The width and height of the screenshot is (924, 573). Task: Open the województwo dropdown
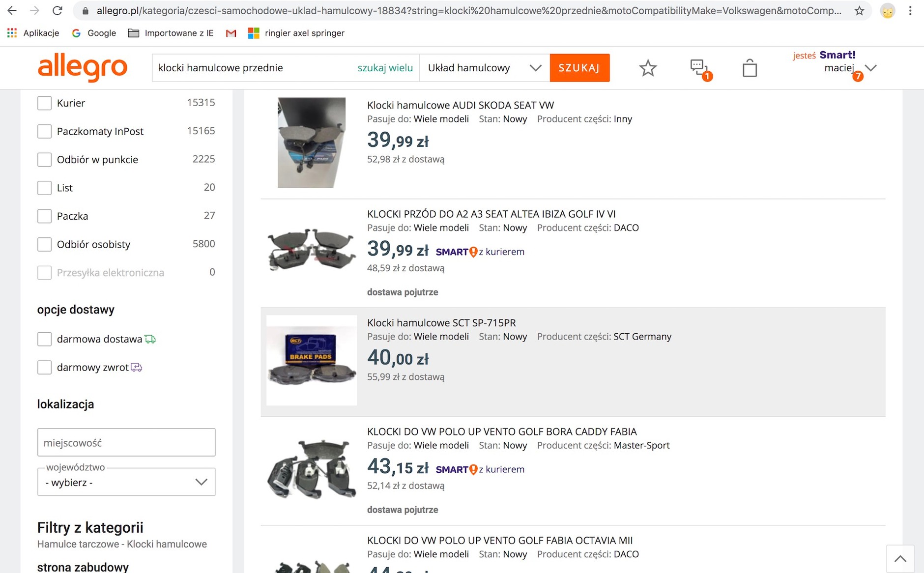point(126,482)
